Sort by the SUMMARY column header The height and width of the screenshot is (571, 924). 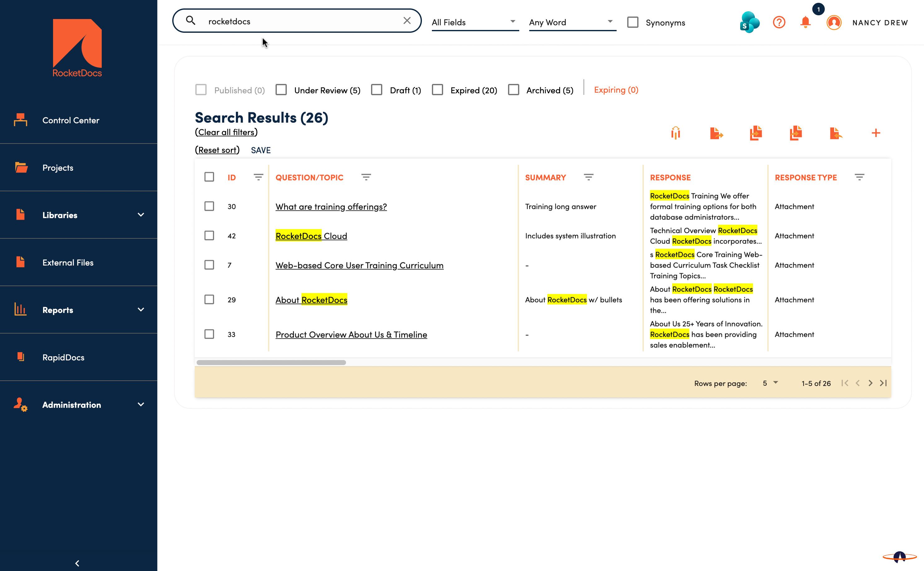coord(545,178)
